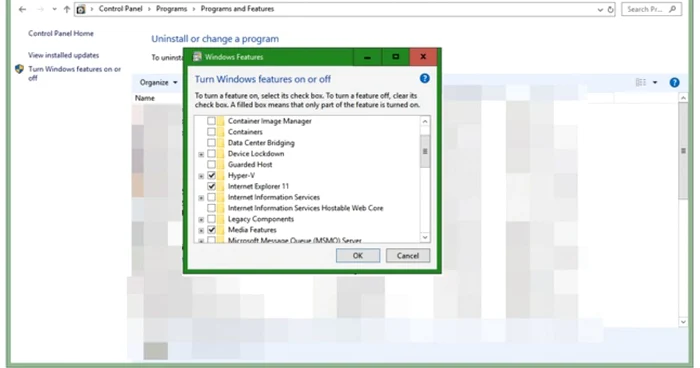Select Programs in breadcrumb path
The image size is (700, 368).
tap(171, 9)
